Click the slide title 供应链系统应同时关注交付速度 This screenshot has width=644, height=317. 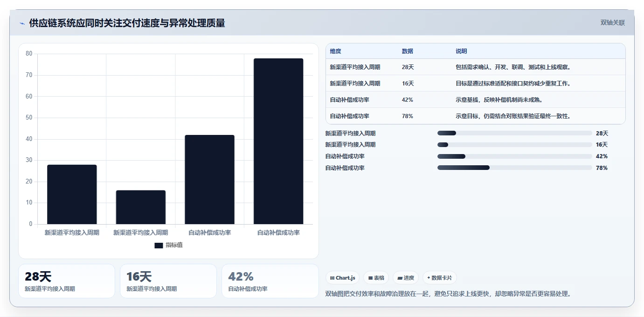click(127, 23)
